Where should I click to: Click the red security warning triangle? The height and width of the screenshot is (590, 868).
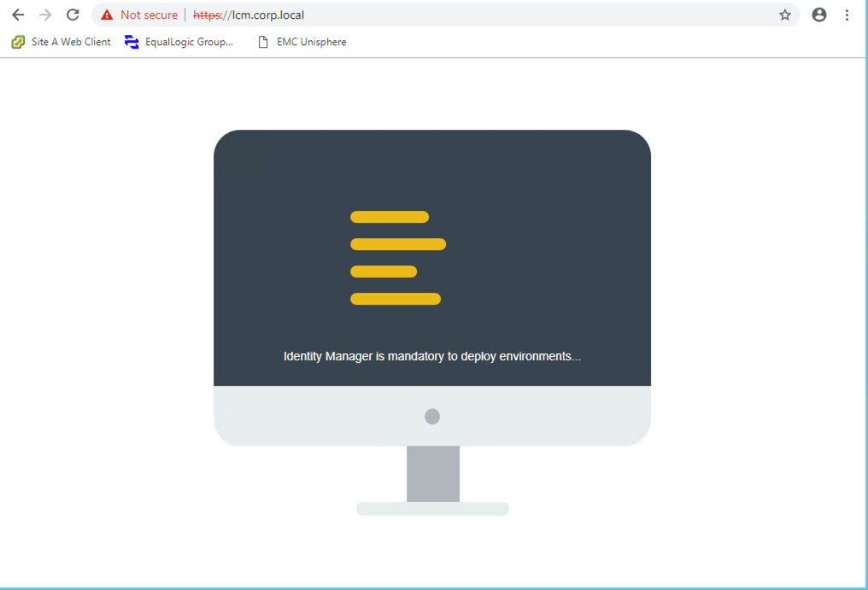tap(107, 15)
